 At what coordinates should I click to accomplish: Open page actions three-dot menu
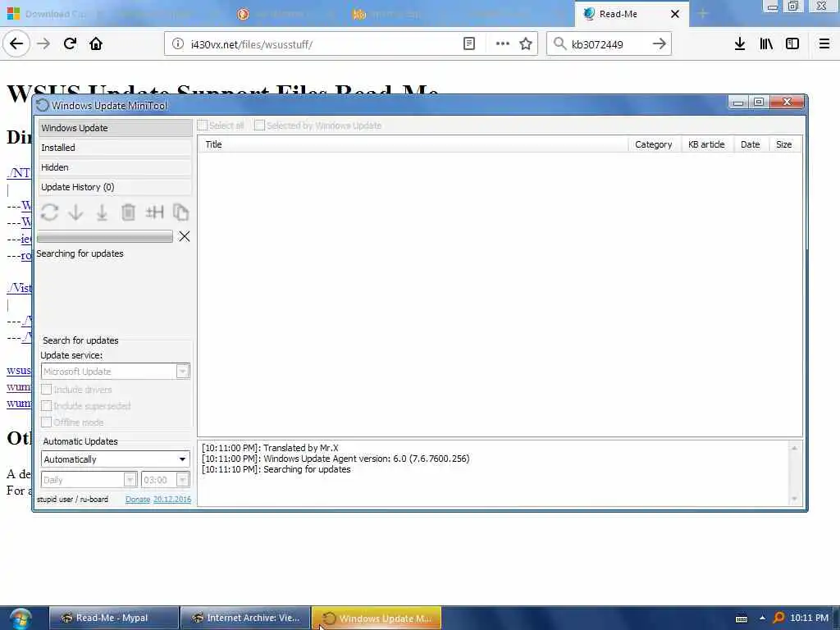point(503,44)
